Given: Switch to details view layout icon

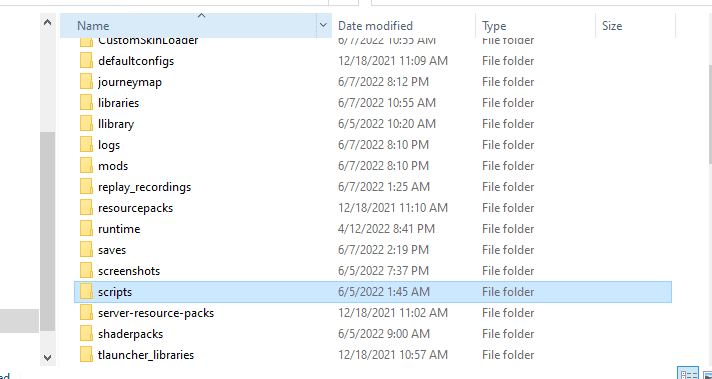Looking at the screenshot, I should click(x=688, y=374).
